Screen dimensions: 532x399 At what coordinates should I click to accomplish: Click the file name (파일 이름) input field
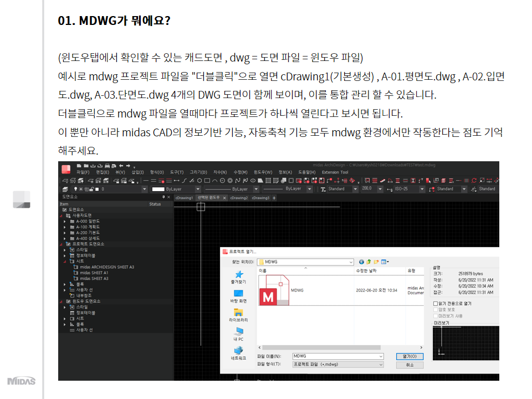[x=338, y=356]
